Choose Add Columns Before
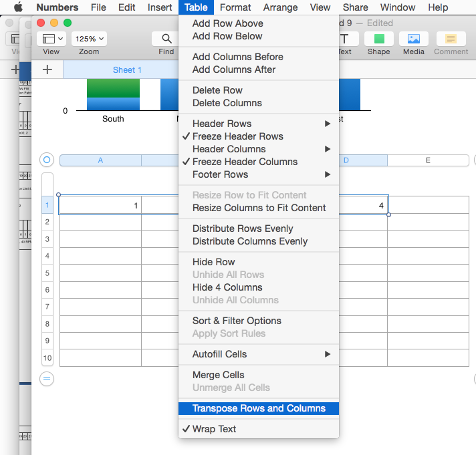Viewport: 476px width, 455px height. pyautogui.click(x=259, y=57)
